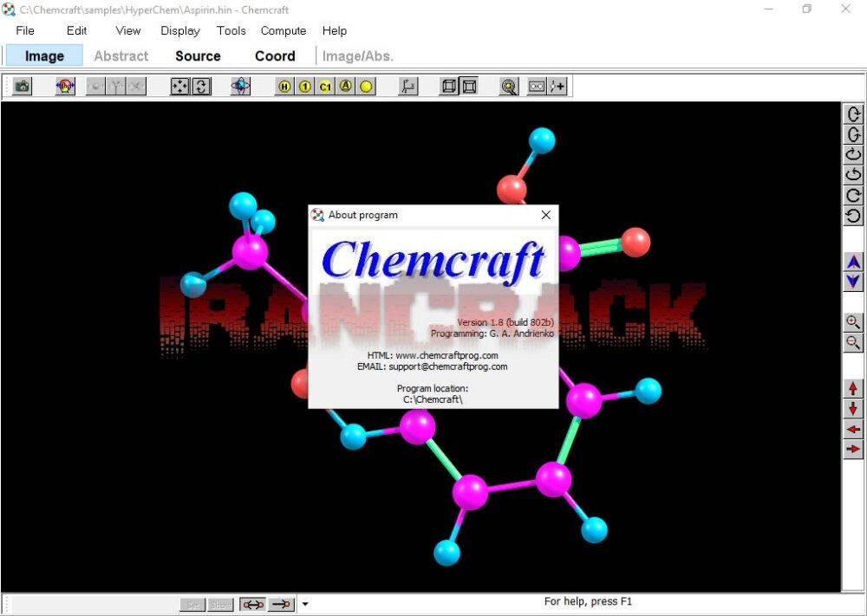867x616 pixels.
Task: Switch to the Coord tab
Action: 275,55
